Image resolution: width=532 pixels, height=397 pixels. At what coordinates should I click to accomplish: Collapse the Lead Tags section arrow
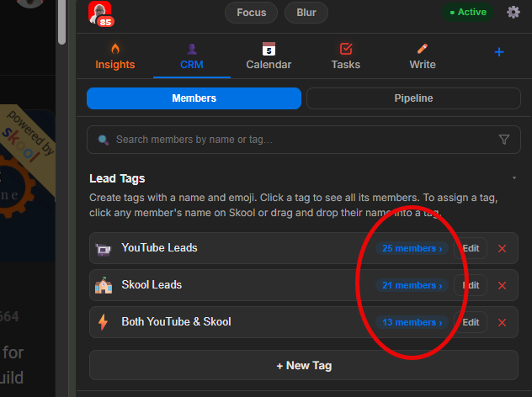pos(514,178)
